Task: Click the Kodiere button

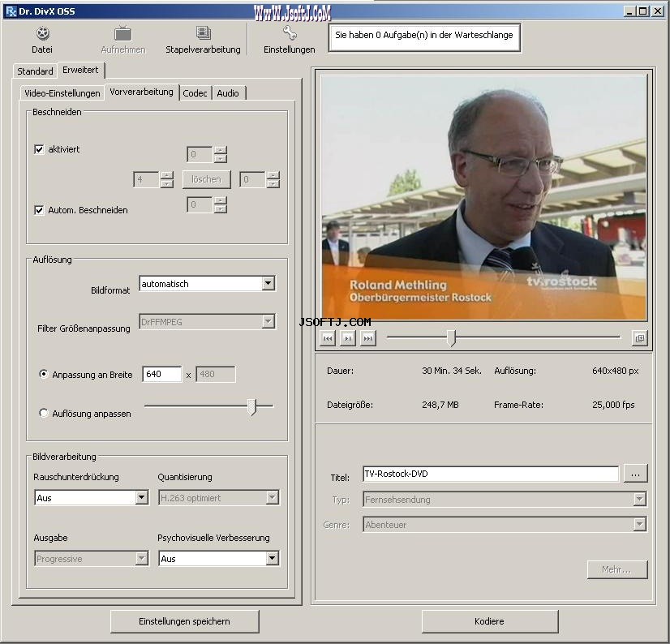Action: click(x=490, y=621)
